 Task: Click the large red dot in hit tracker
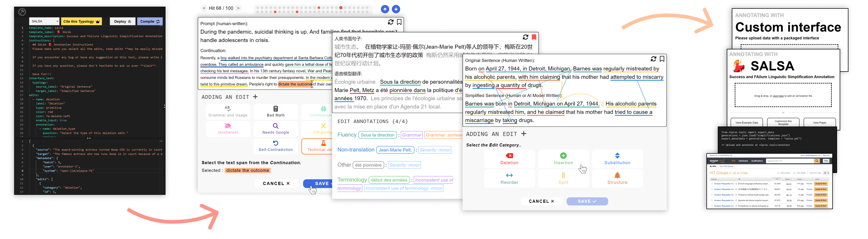click(x=341, y=8)
